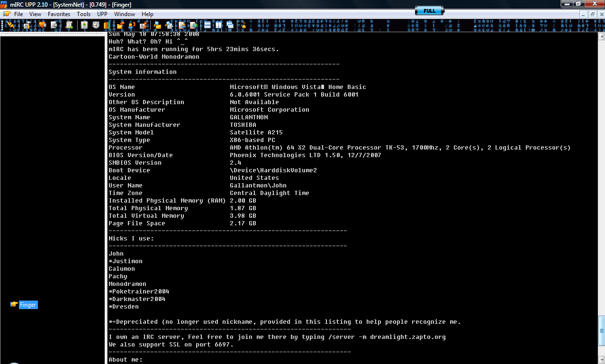Cascade windows using the toolbar icon

pos(230,25)
